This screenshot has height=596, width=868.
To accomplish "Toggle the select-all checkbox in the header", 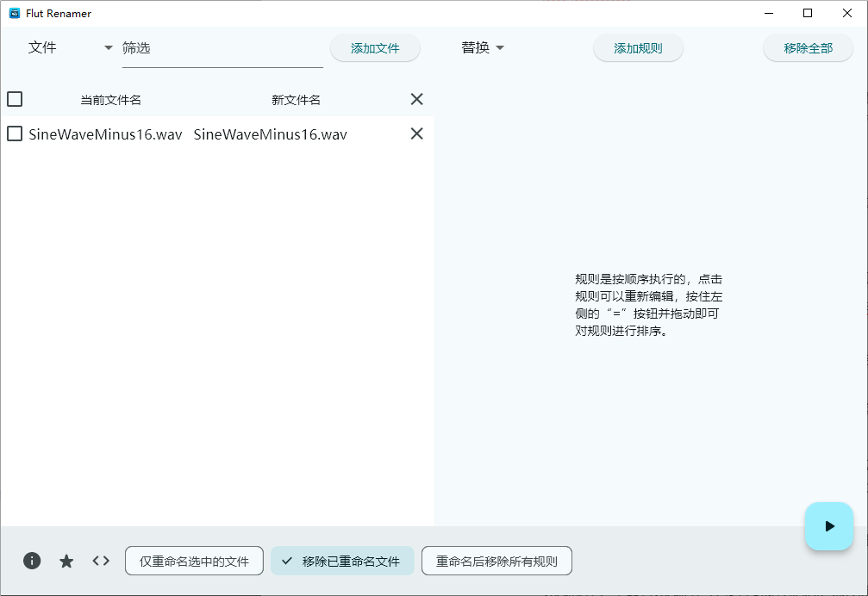I will (15, 99).
